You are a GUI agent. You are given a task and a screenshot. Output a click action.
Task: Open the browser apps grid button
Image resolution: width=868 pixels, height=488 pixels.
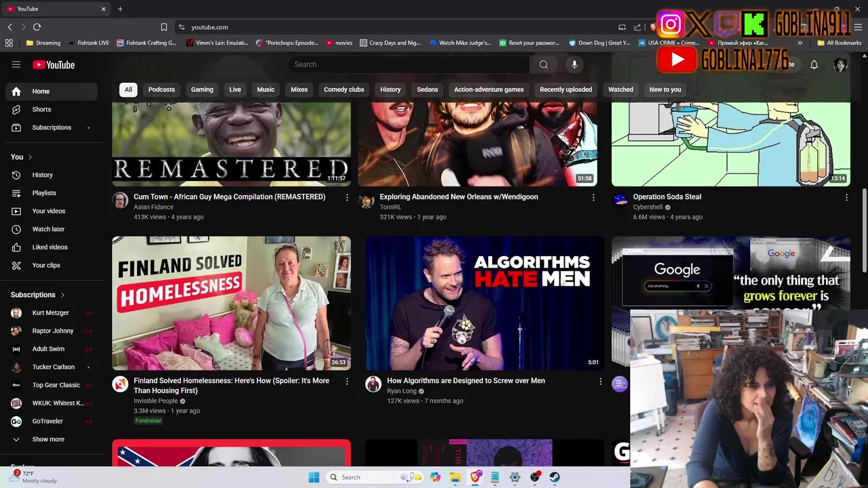(9, 43)
